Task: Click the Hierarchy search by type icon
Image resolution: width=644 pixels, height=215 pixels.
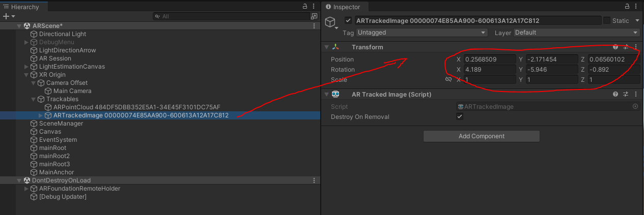Action: point(314,16)
